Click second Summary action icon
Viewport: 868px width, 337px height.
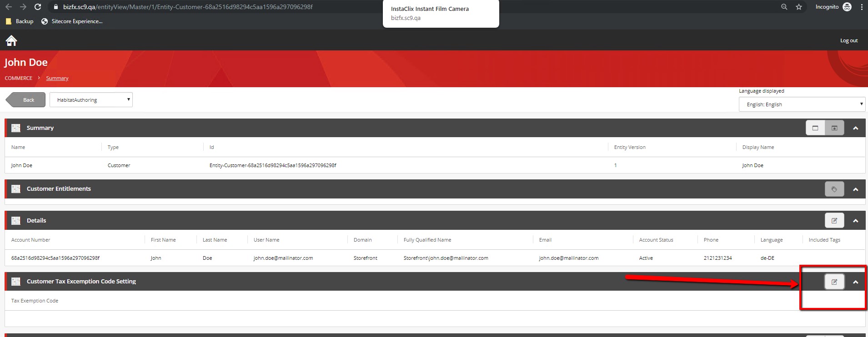(834, 128)
